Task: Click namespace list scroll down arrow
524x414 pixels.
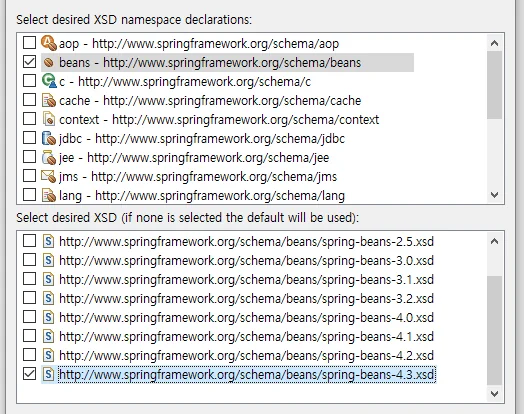Action: pos(494,194)
